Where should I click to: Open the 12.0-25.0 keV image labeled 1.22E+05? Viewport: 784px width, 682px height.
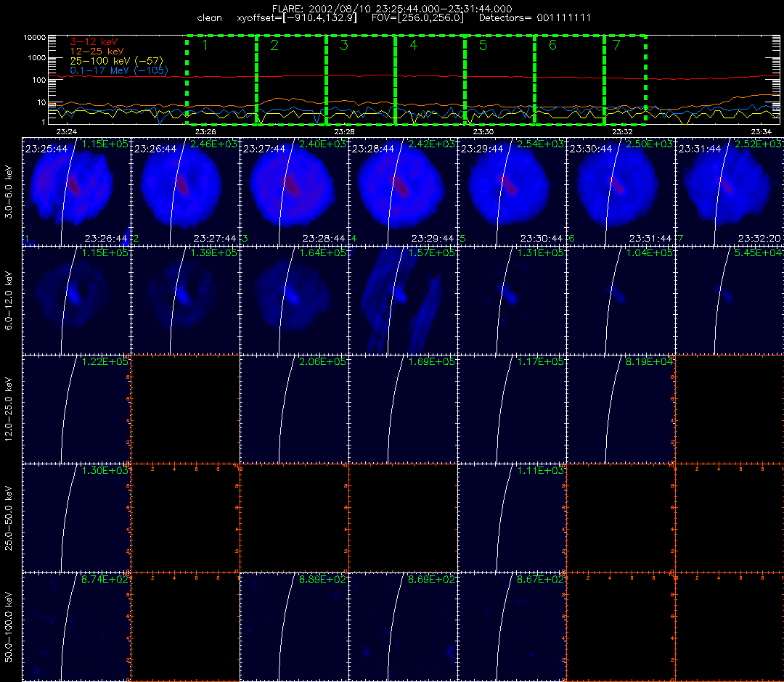(x=76, y=410)
